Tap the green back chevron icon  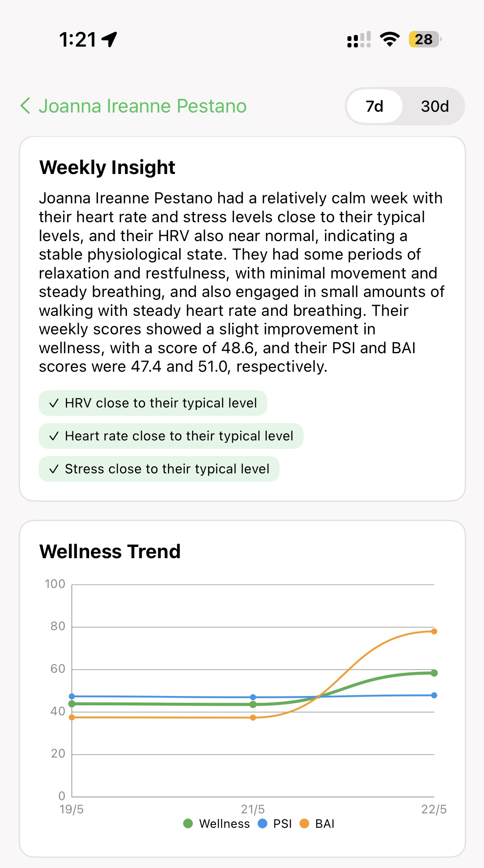click(x=25, y=106)
